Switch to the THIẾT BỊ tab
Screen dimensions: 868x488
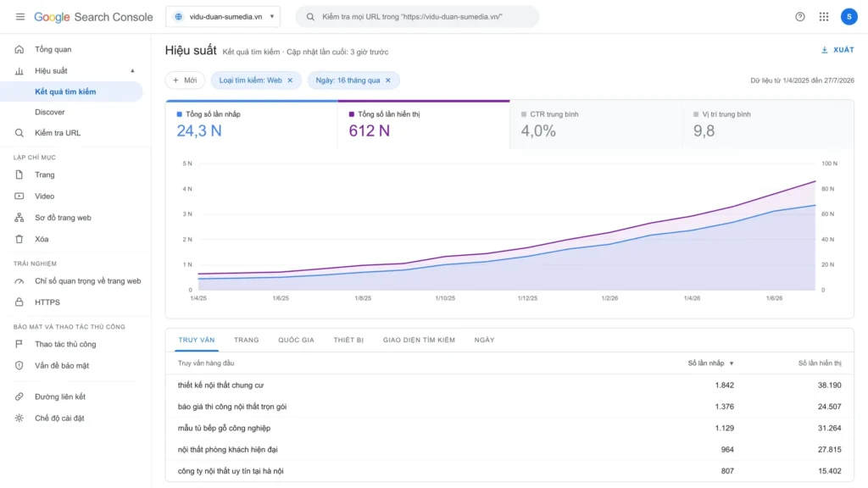click(348, 340)
